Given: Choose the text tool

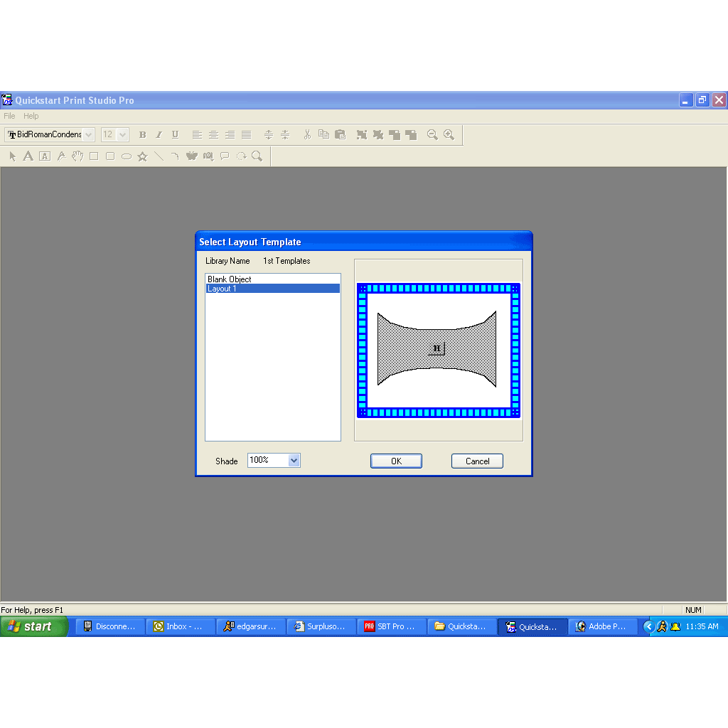Looking at the screenshot, I should pos(28,156).
